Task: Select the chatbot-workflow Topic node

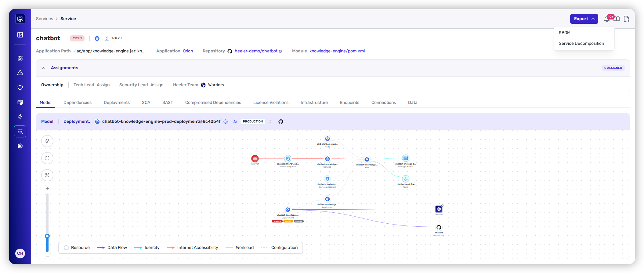Action: (405, 179)
